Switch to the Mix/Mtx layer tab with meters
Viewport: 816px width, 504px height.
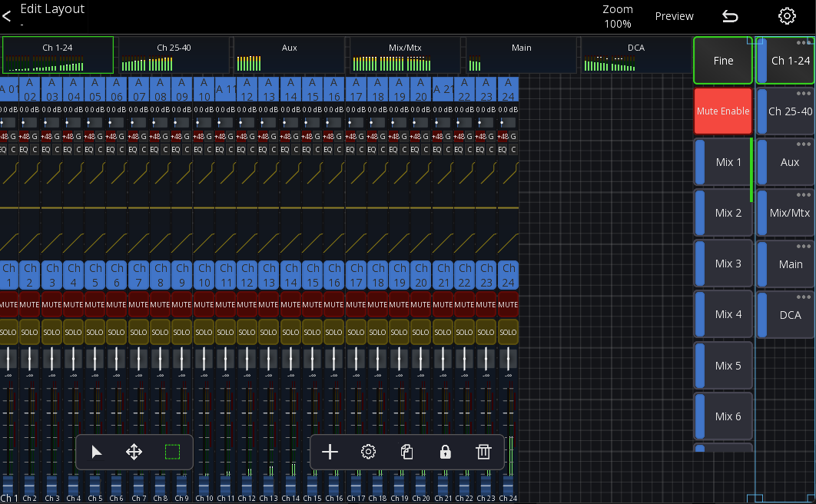pos(405,55)
